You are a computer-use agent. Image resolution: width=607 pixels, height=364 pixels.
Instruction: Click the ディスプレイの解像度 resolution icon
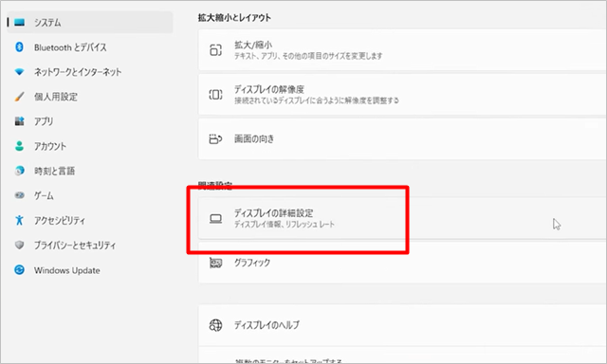point(215,95)
